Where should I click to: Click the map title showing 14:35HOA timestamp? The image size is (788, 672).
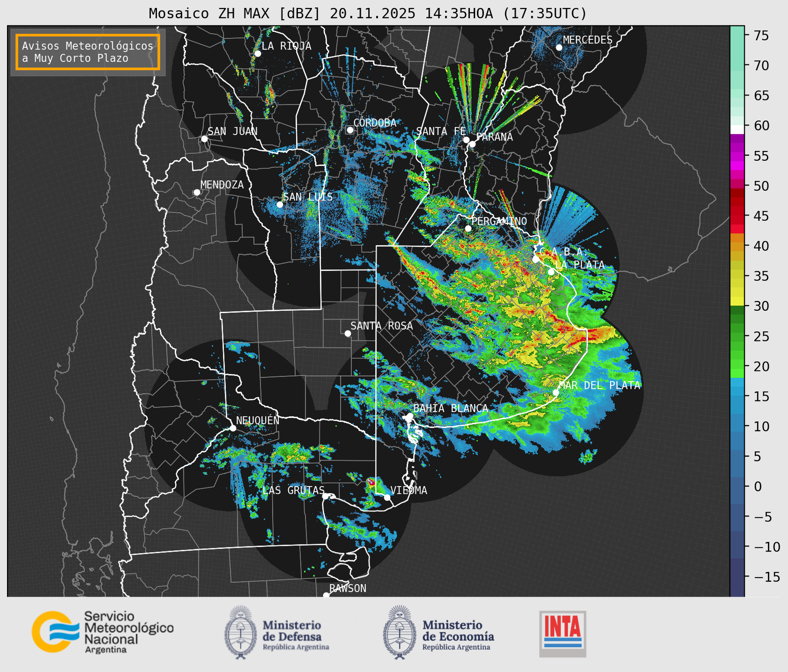(368, 14)
